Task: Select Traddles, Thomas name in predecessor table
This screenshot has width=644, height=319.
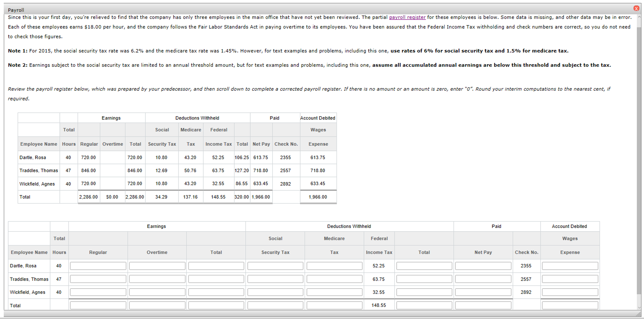Action: click(39, 170)
